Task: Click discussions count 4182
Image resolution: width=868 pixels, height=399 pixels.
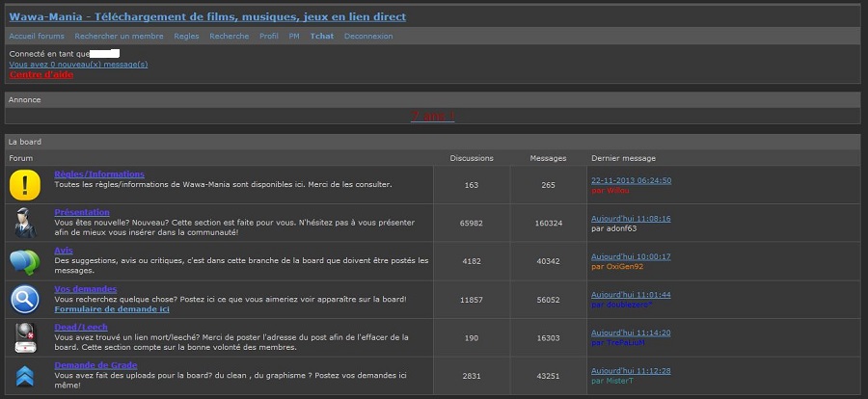Action: pyautogui.click(x=471, y=262)
